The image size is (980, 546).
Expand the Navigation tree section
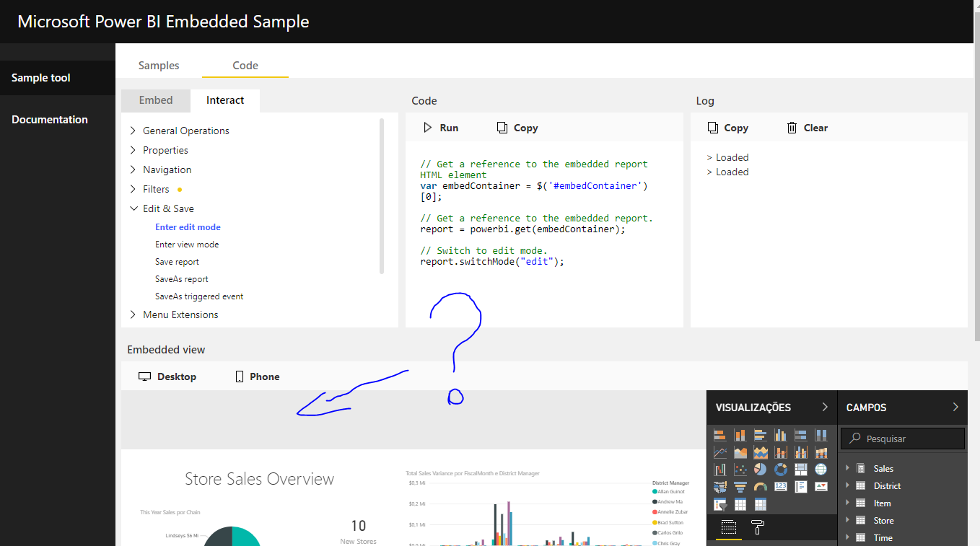pyautogui.click(x=133, y=169)
